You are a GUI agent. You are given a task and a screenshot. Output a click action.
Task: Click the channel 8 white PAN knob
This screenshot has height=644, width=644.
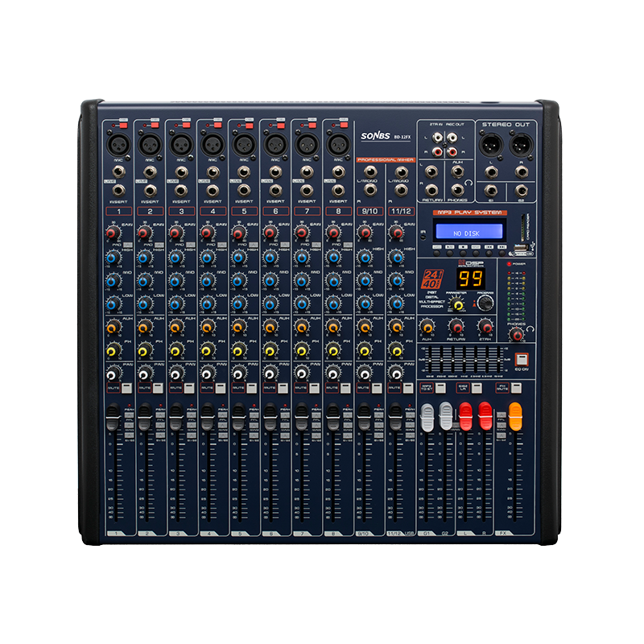pyautogui.click(x=332, y=374)
